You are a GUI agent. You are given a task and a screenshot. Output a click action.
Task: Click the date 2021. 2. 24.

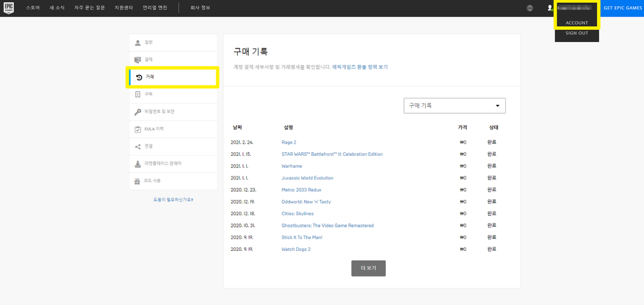tap(242, 142)
